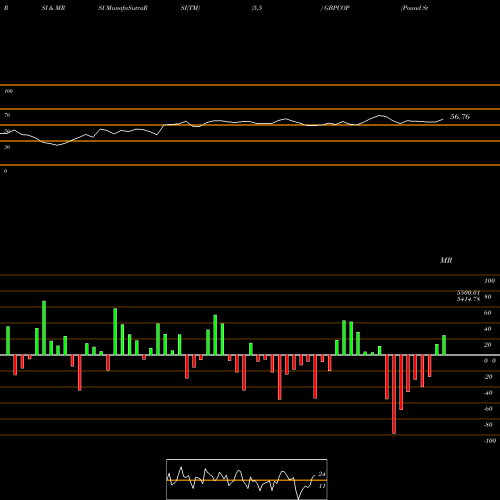Click the -60 label on the MR axis

point(488,409)
